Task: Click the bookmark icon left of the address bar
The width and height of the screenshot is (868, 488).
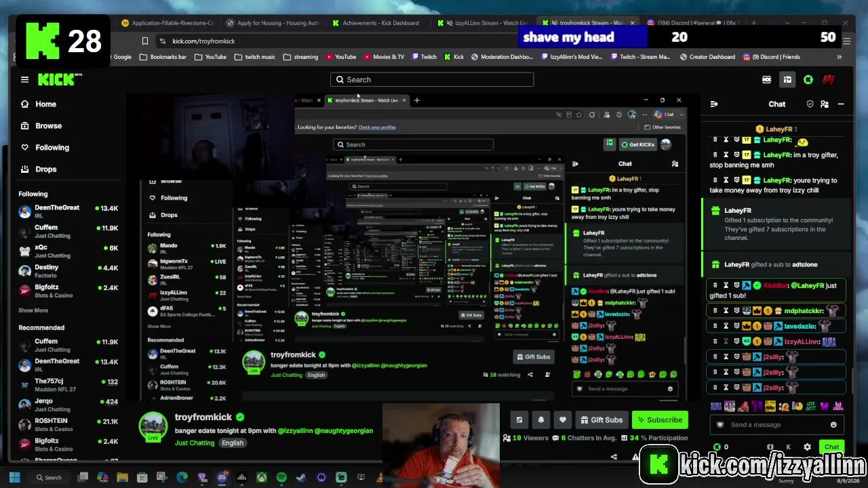Action: point(145,41)
